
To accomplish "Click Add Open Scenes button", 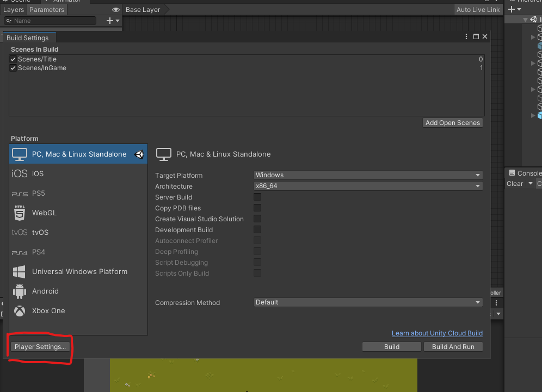I will (452, 123).
